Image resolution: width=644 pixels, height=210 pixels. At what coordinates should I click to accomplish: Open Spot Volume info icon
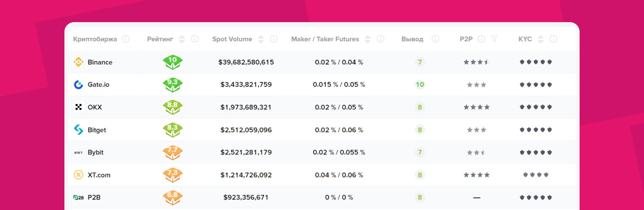[274, 39]
